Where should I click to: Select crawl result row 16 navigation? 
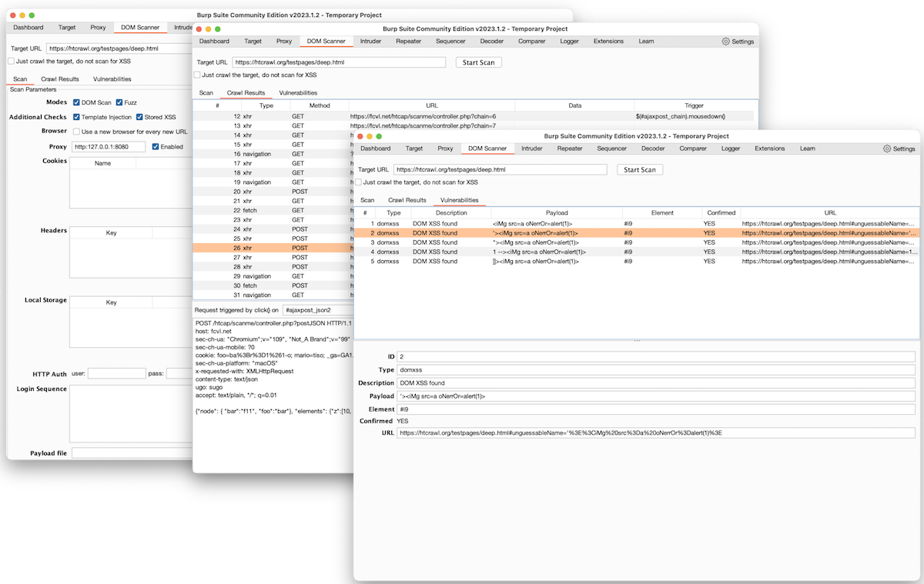tap(273, 154)
